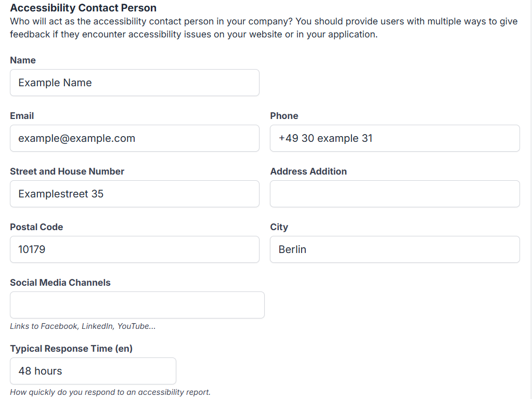532x399 pixels.
Task: Click the Postal Code input box
Action: [134, 249]
